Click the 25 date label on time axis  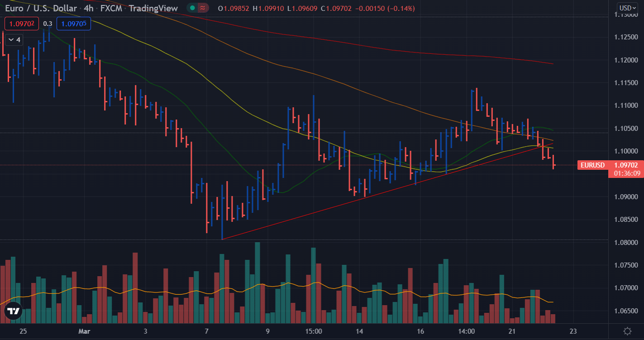[x=23, y=331]
